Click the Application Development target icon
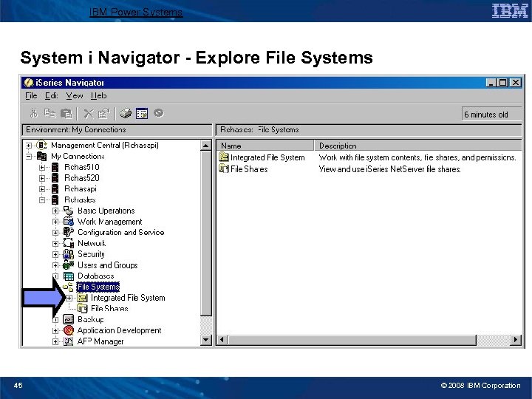This screenshot has height=399, width=532. pyautogui.click(x=68, y=330)
